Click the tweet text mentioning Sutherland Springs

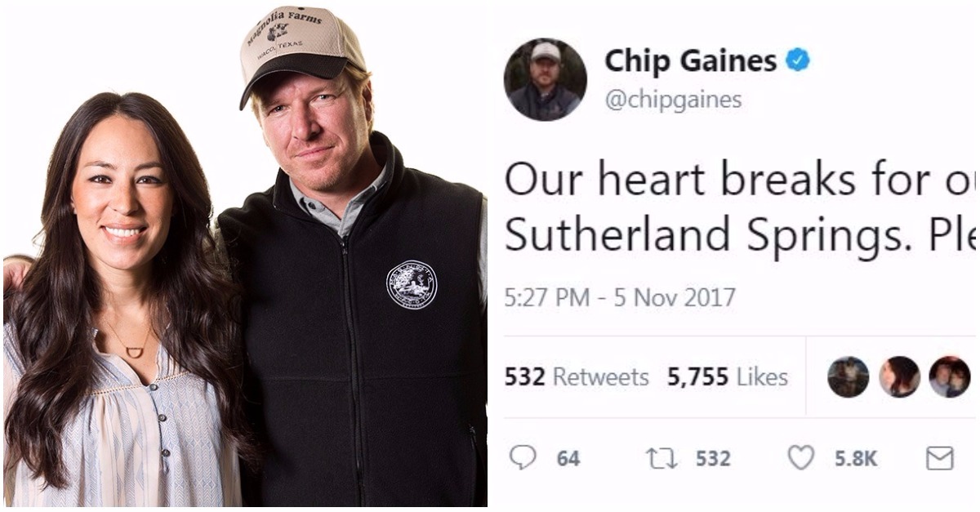pyautogui.click(x=741, y=208)
